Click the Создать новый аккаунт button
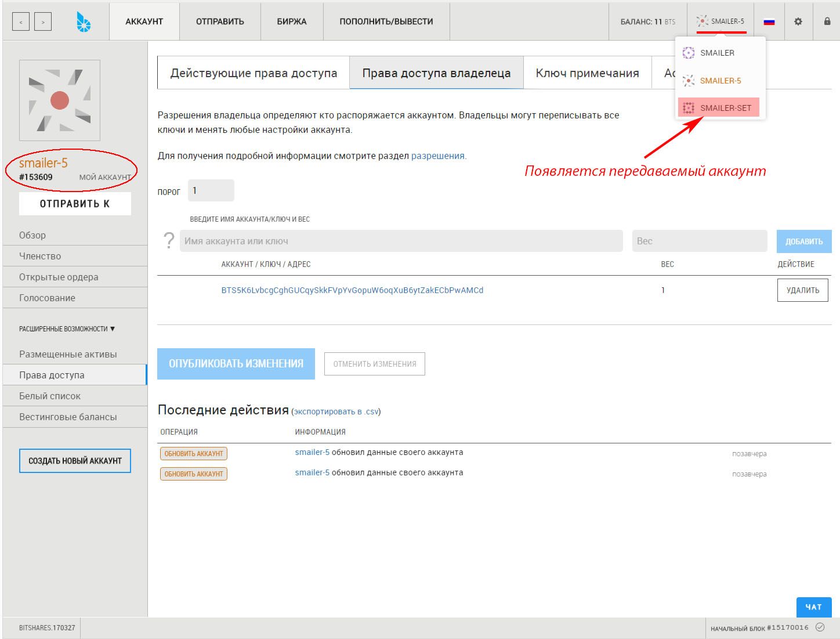840x639 pixels. point(75,461)
